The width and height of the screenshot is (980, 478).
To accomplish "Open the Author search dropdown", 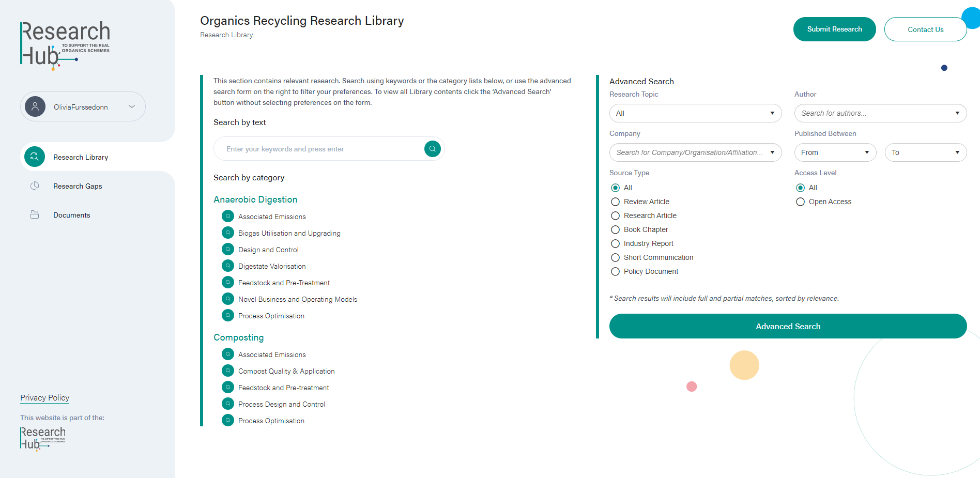I will click(880, 113).
